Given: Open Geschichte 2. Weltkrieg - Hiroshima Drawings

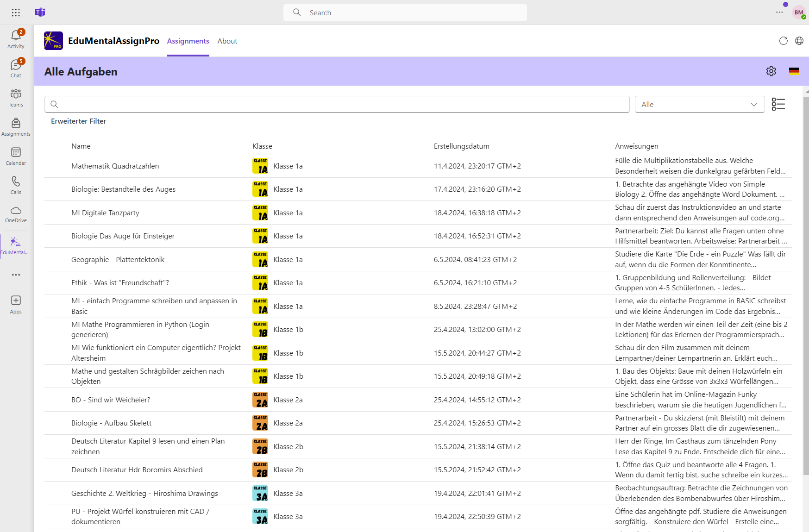Looking at the screenshot, I should (144, 493).
